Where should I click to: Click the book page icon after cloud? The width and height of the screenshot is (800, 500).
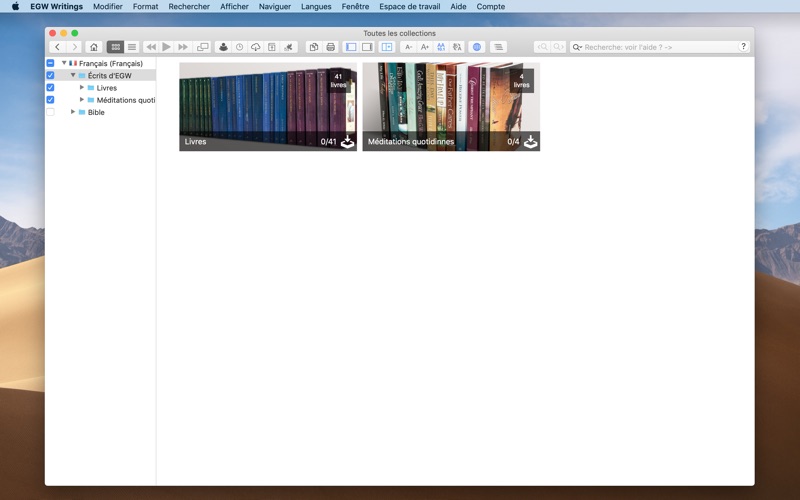(272, 47)
